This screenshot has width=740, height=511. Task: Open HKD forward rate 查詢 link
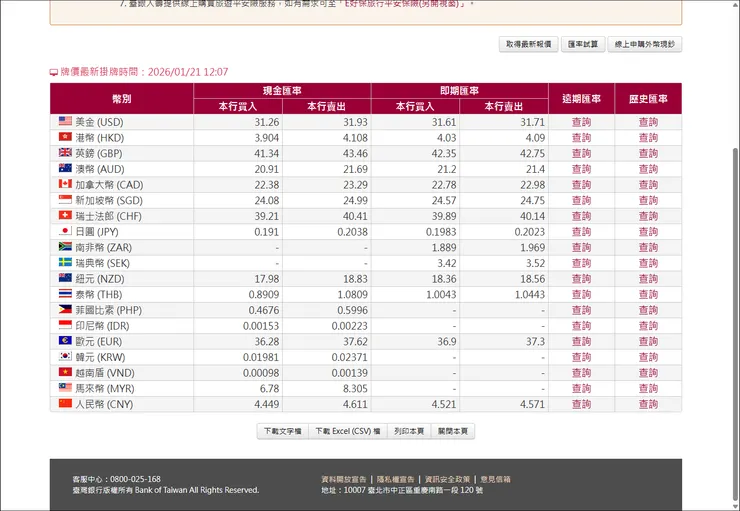coord(581,138)
